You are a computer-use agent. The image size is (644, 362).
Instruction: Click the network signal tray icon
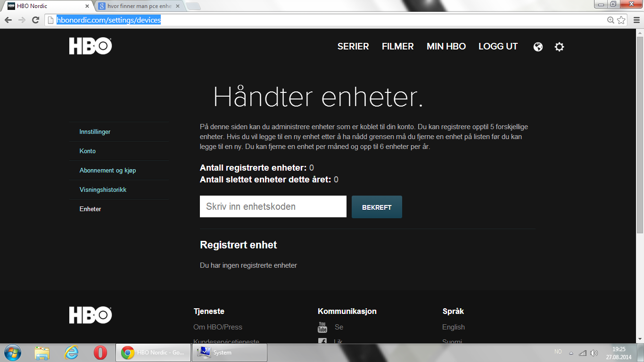point(583,353)
